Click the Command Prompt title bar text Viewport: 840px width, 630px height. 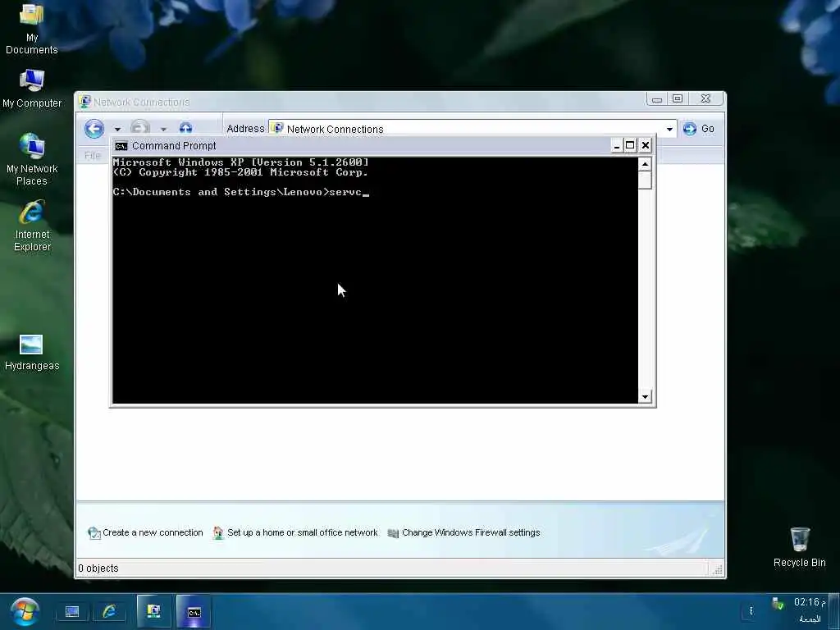[174, 146]
